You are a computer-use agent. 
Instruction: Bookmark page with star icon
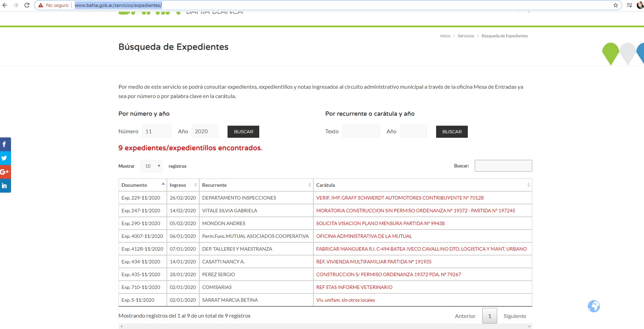[615, 5]
